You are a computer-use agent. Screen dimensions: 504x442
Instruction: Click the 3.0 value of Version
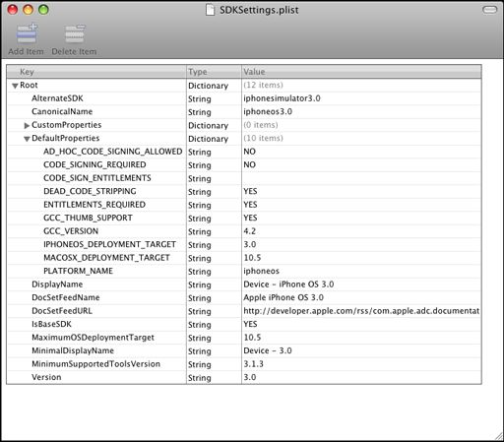tap(250, 377)
